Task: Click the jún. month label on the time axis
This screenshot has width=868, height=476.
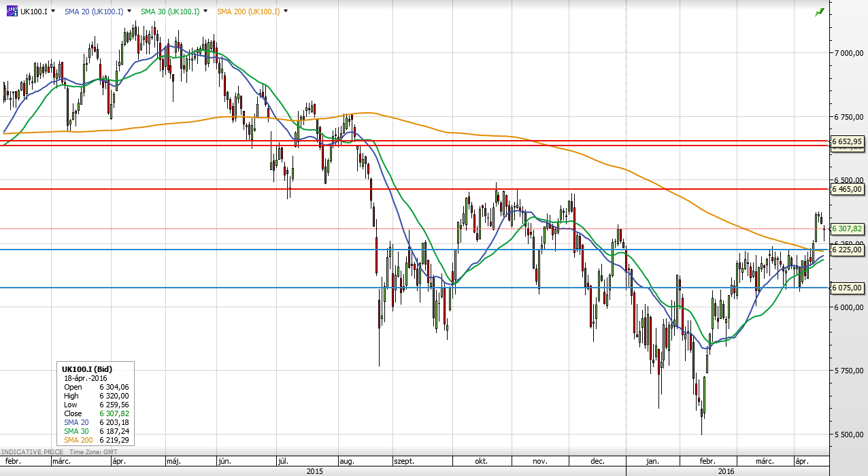Action: pos(224,461)
